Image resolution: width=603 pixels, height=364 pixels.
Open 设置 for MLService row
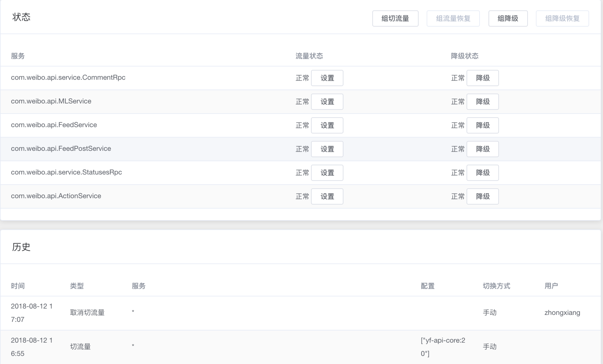327,102
